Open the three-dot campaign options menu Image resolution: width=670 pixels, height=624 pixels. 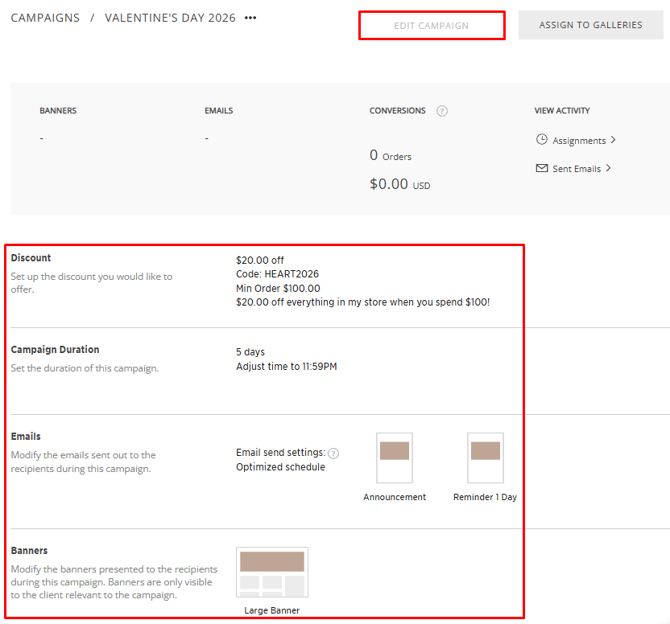pyautogui.click(x=250, y=18)
